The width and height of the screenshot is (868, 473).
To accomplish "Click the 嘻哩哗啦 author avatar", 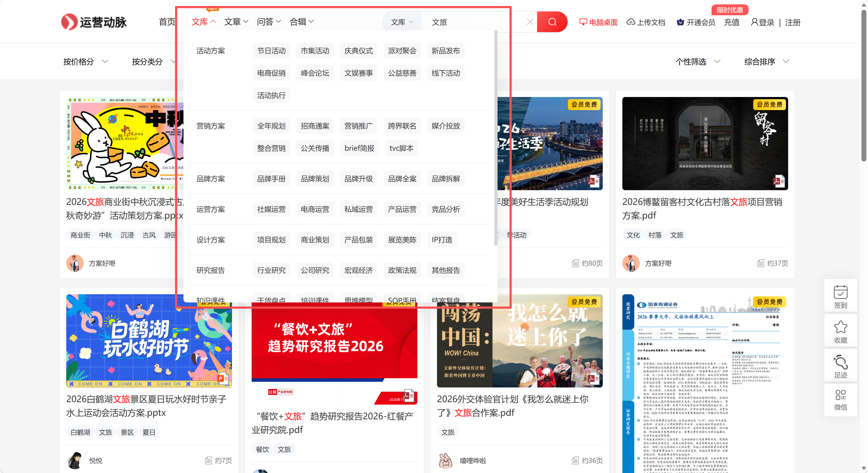I will 445,460.
